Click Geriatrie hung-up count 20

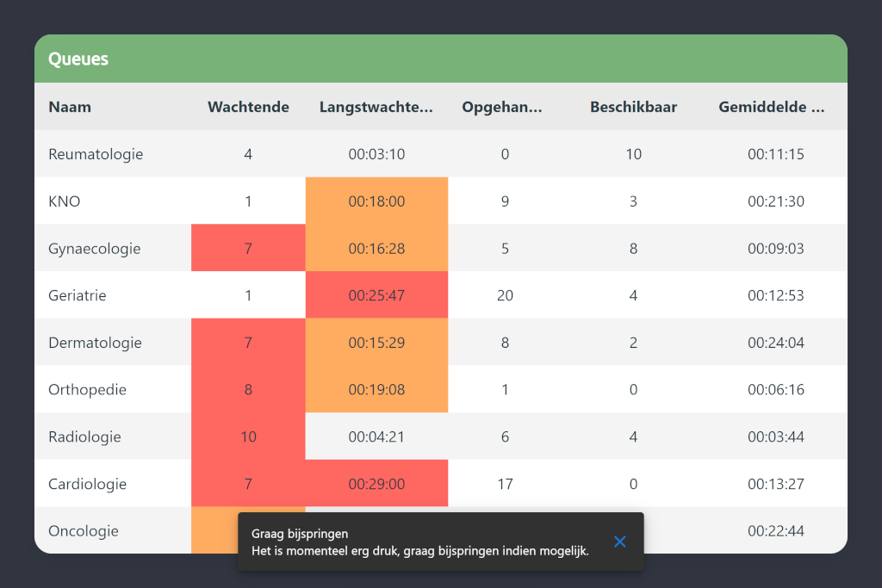pos(505,295)
